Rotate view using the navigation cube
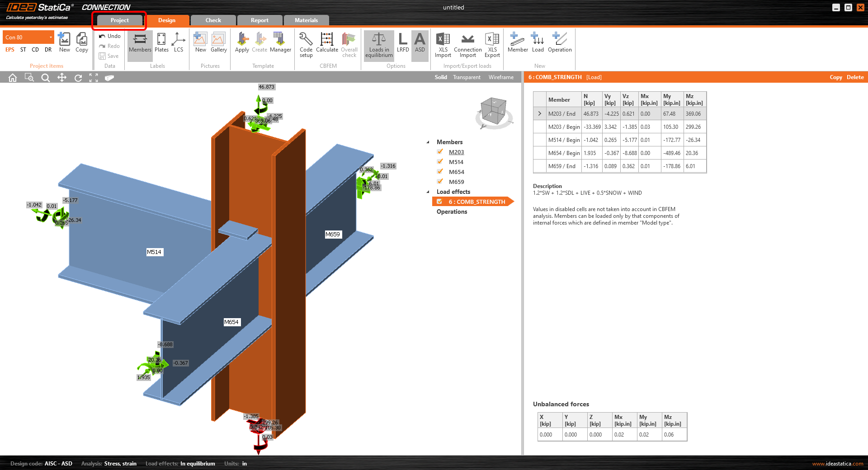This screenshot has height=470, width=868. tap(493, 112)
